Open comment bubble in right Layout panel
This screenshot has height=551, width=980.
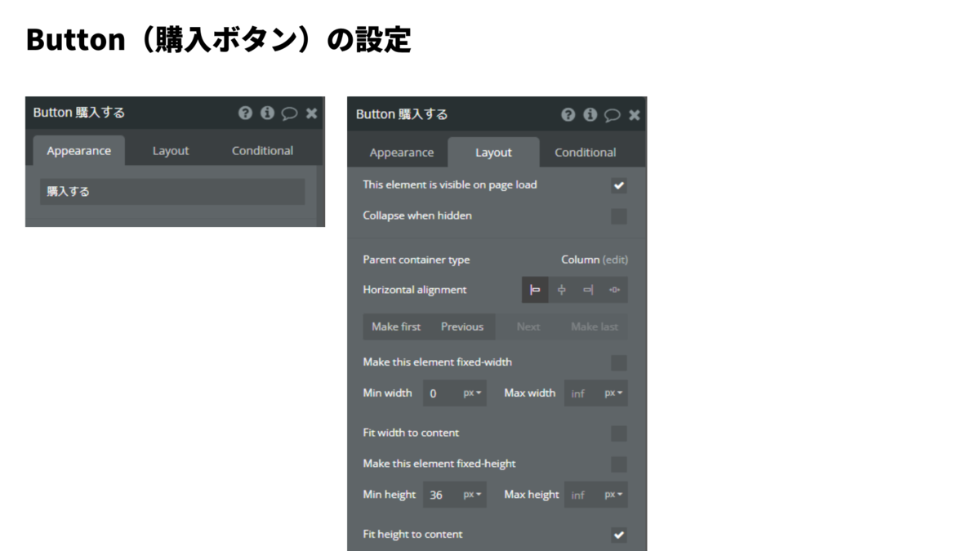612,116
